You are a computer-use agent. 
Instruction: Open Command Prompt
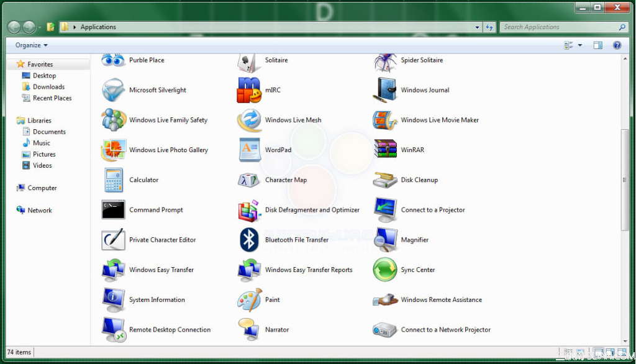(155, 210)
